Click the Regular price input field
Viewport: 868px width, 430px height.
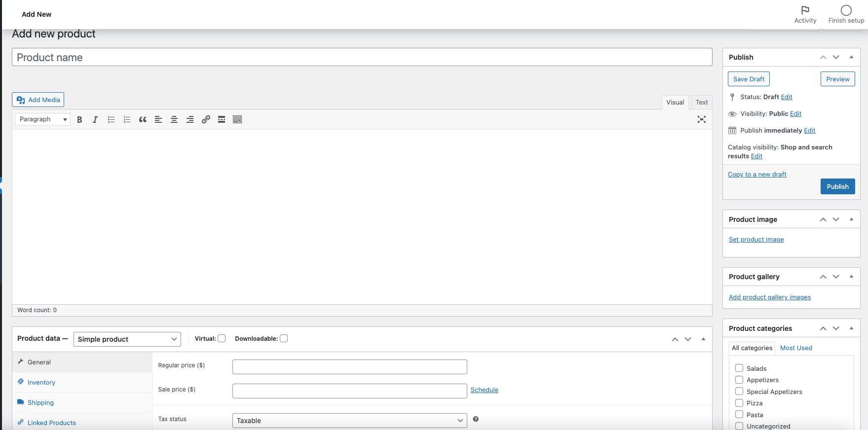coord(349,367)
